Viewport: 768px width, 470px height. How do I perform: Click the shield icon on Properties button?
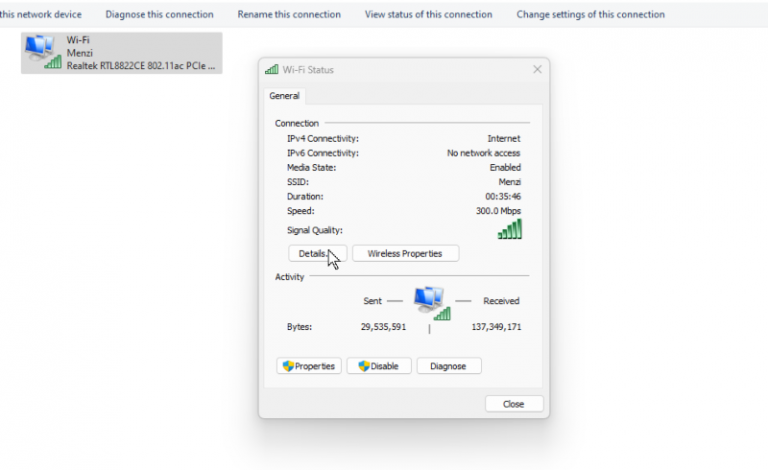[287, 366]
